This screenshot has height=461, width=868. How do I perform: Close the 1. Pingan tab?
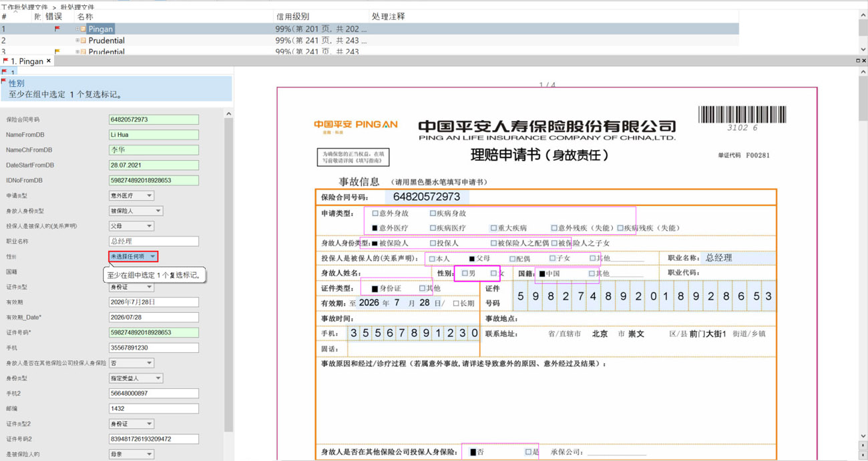pyautogui.click(x=49, y=61)
